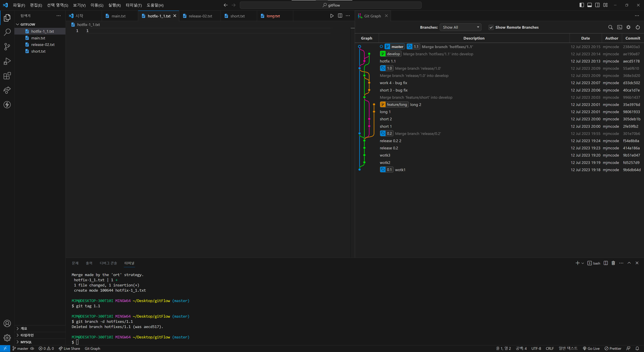Toggle primary side bar layout button

click(581, 5)
